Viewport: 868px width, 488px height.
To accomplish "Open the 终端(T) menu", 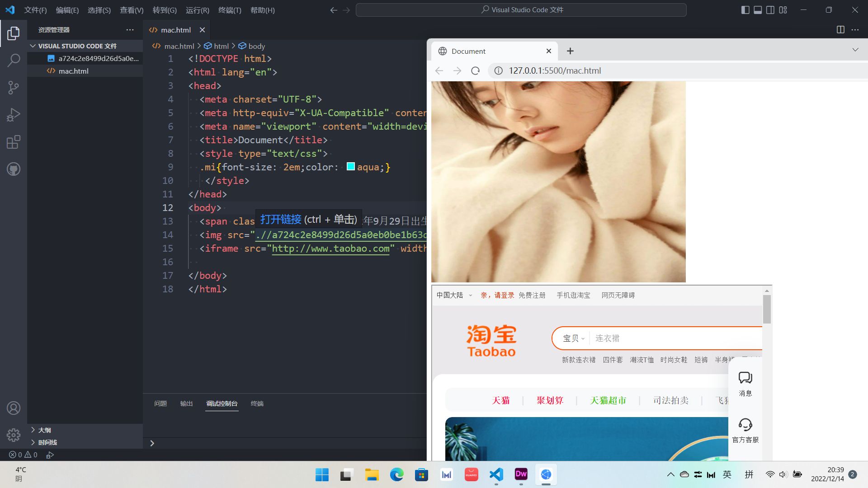I will (230, 10).
